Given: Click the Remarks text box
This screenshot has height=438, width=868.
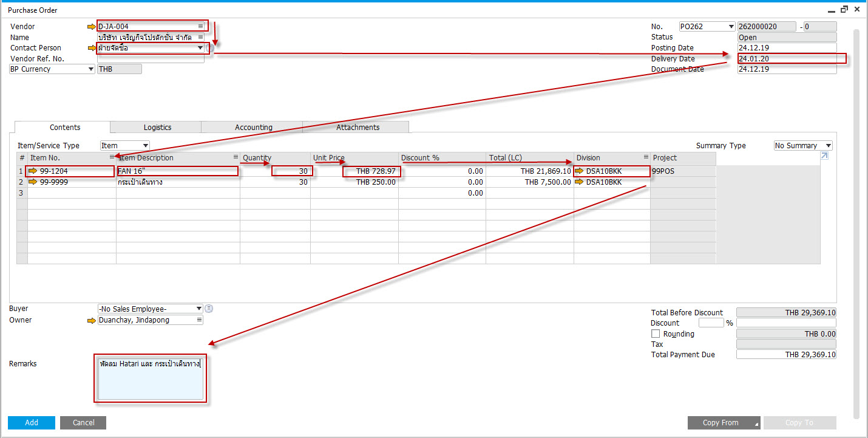Looking at the screenshot, I should point(151,379).
